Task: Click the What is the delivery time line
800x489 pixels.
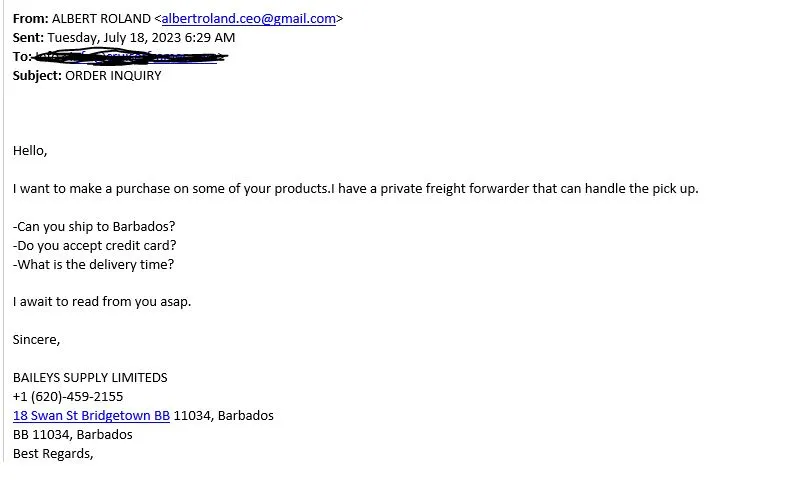Action: [x=93, y=264]
